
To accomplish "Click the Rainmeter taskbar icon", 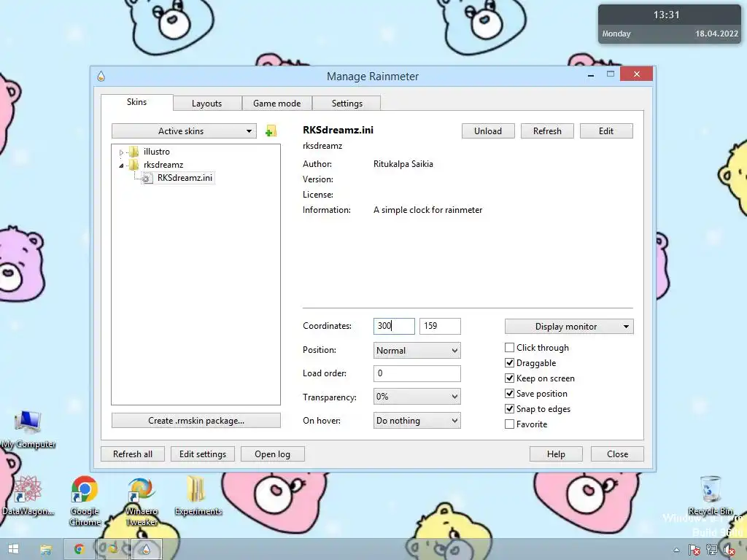I will click(146, 549).
